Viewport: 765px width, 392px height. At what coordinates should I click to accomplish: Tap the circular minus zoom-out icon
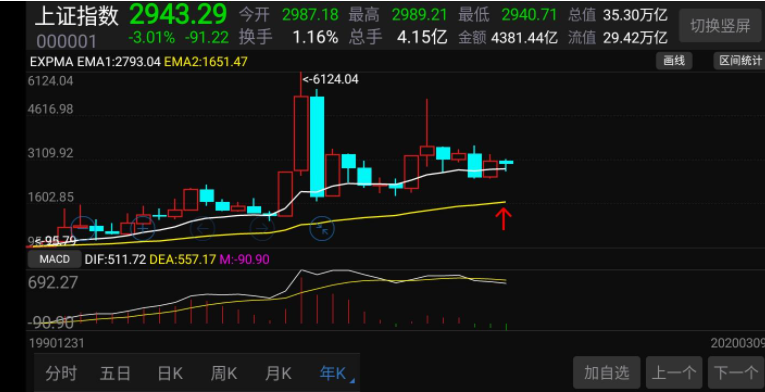83,227
